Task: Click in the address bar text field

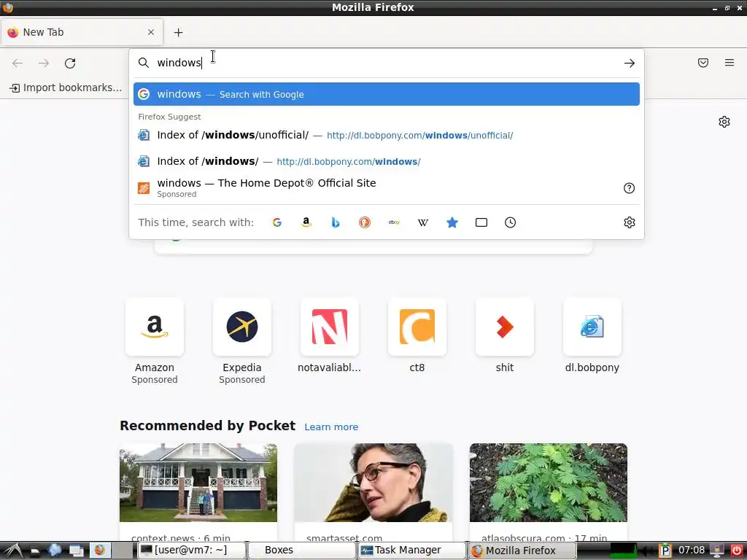Action: pyautogui.click(x=386, y=63)
